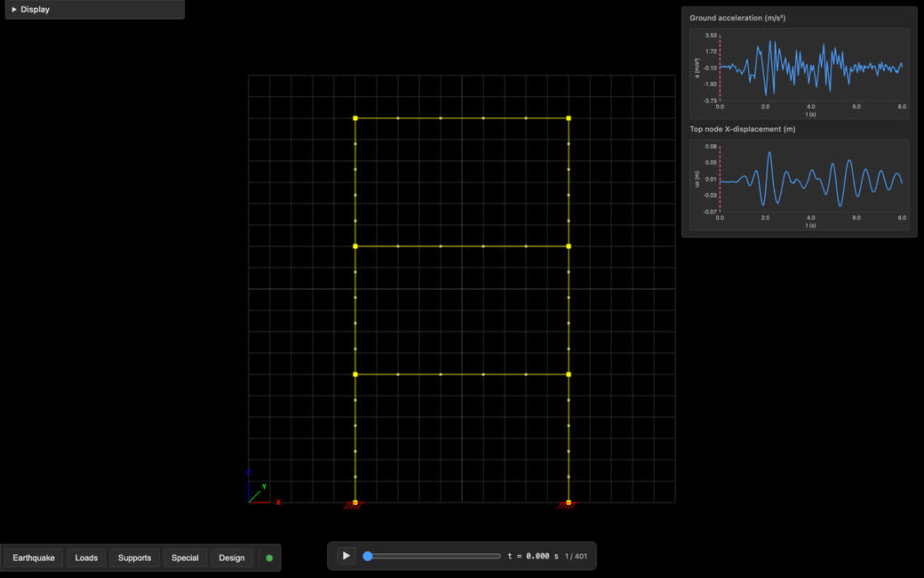
Task: Select the roof-level left corner node
Action: point(355,118)
